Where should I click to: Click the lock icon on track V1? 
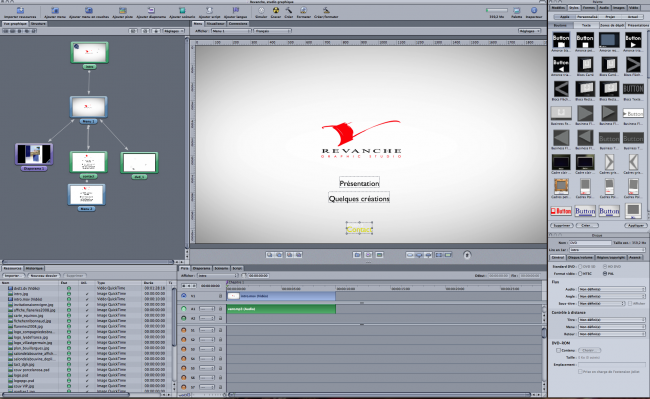pos(221,296)
